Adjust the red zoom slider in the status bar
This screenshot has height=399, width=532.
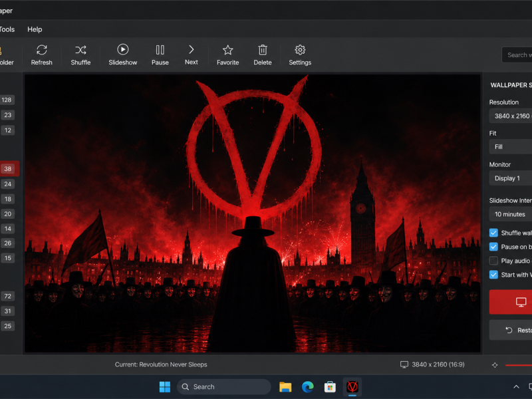[519, 365]
